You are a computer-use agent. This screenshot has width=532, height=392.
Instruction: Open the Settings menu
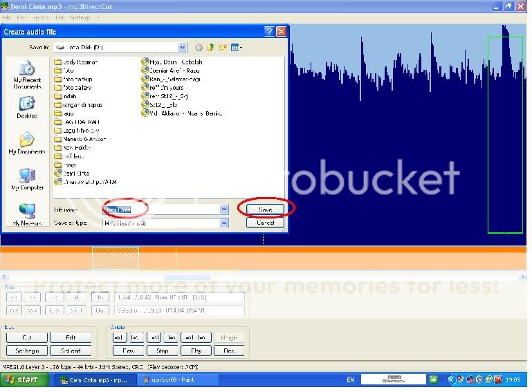[81, 17]
